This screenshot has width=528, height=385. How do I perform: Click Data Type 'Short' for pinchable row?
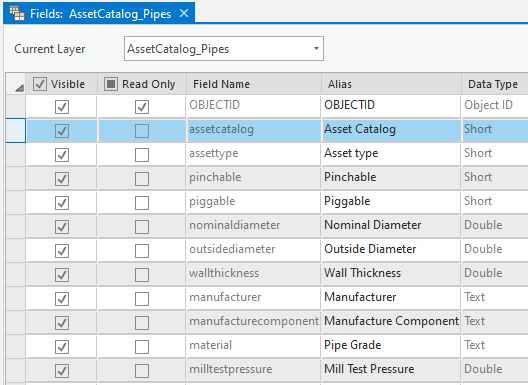click(x=495, y=178)
